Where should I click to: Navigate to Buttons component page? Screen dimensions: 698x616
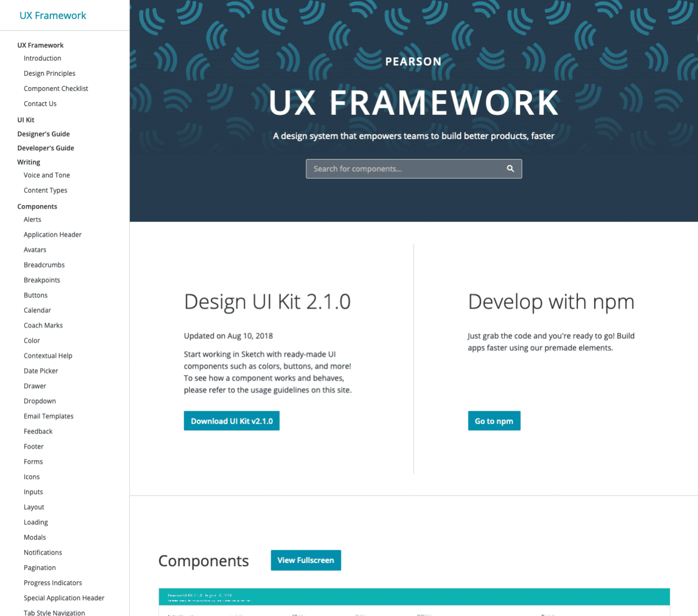[35, 295]
